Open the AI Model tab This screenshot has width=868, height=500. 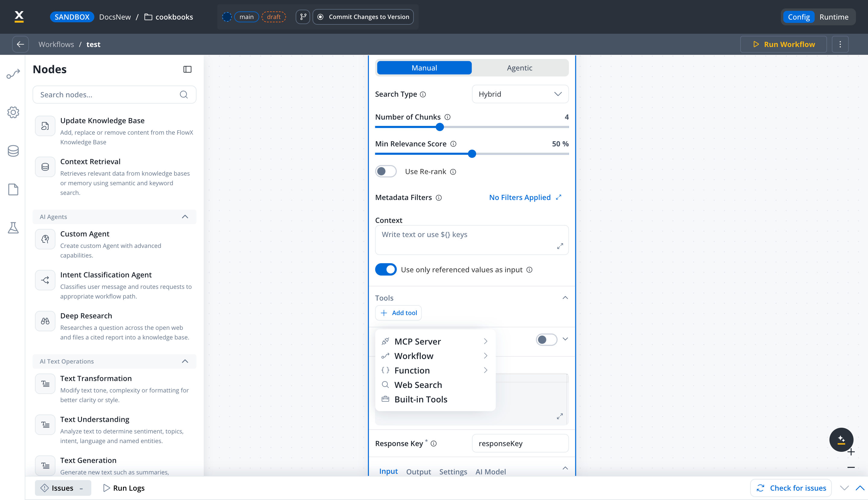tap(490, 471)
